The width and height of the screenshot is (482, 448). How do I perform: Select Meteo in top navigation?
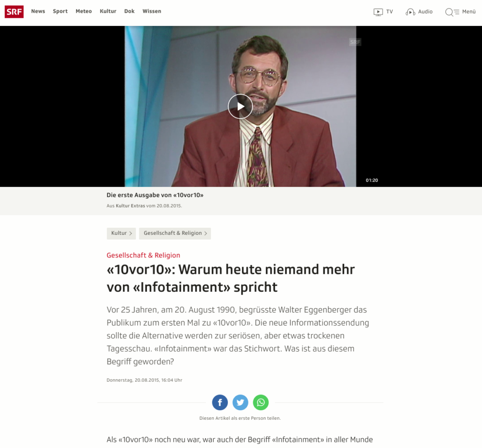[84, 11]
